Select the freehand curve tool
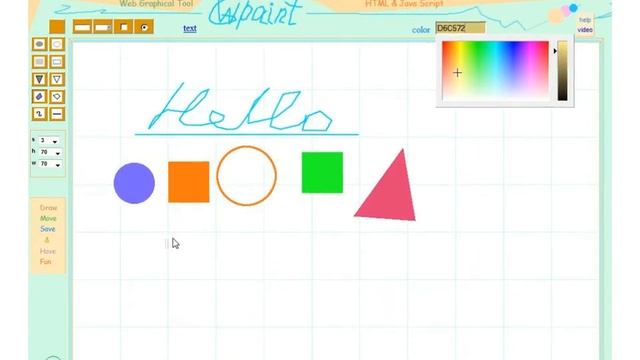640x360 pixels. point(39,114)
